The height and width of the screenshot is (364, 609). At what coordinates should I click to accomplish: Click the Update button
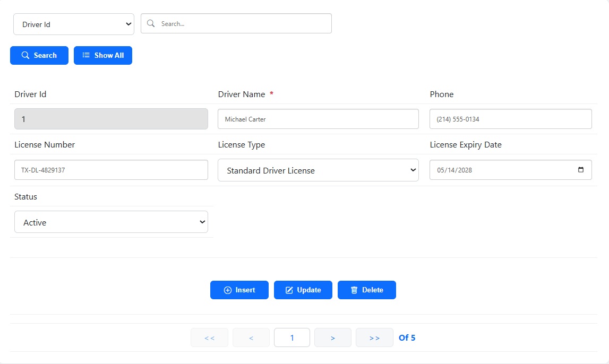(x=303, y=290)
